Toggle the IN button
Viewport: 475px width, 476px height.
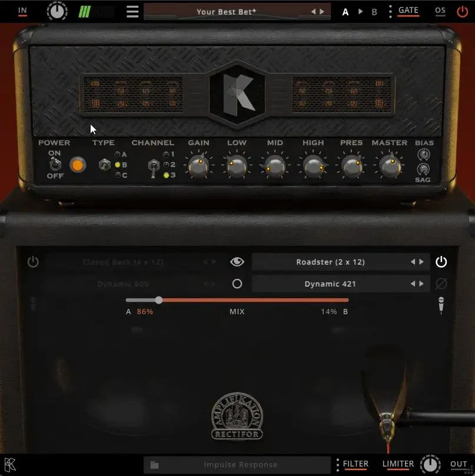(22, 11)
